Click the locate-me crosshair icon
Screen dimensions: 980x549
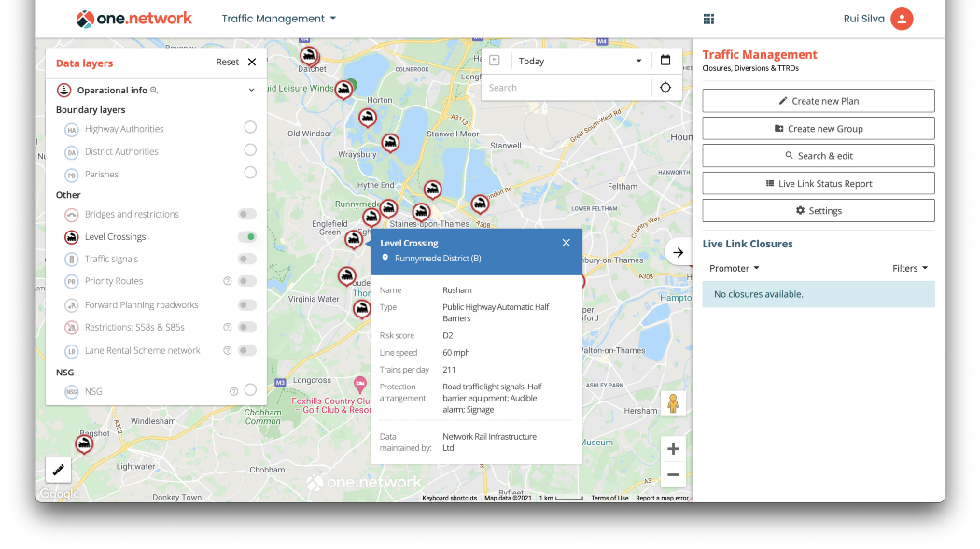(665, 88)
